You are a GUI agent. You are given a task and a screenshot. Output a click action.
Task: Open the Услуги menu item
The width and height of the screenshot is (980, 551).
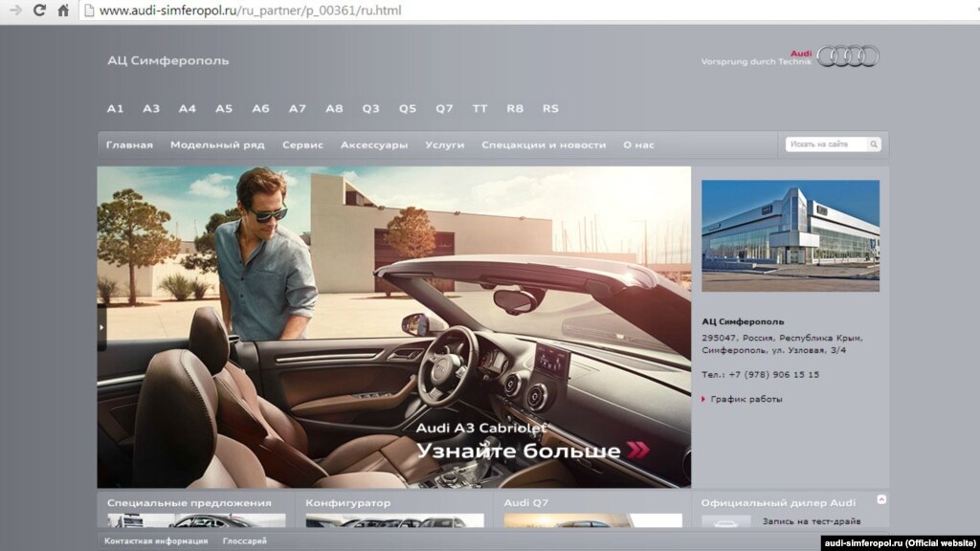point(445,145)
